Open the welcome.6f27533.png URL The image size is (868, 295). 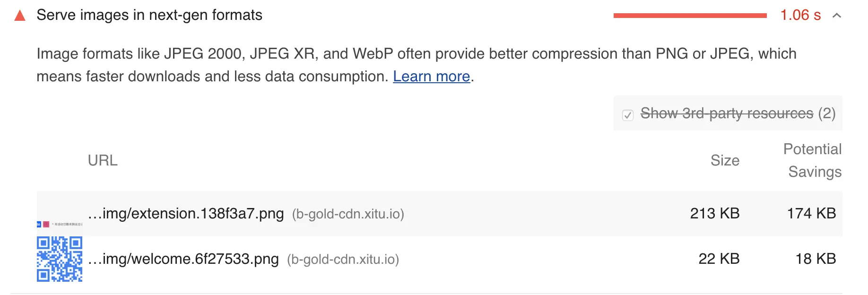coord(183,259)
